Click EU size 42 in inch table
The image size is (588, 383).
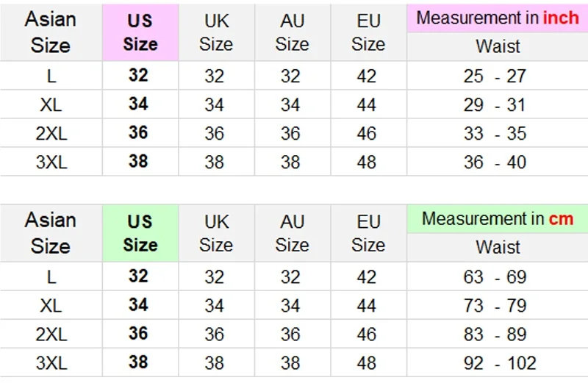tap(366, 76)
